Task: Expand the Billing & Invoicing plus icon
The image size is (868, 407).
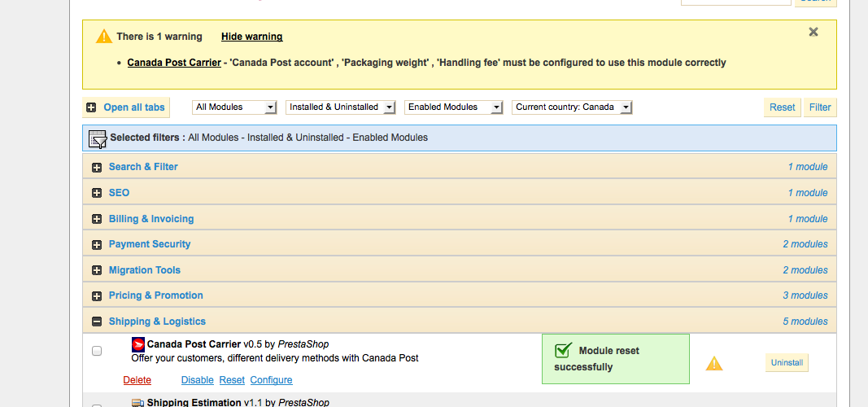Action: pos(97,219)
